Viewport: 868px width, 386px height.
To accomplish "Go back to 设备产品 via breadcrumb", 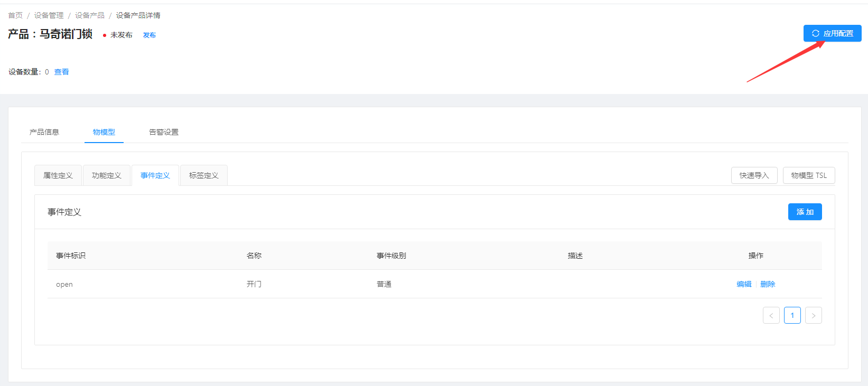I will click(90, 15).
